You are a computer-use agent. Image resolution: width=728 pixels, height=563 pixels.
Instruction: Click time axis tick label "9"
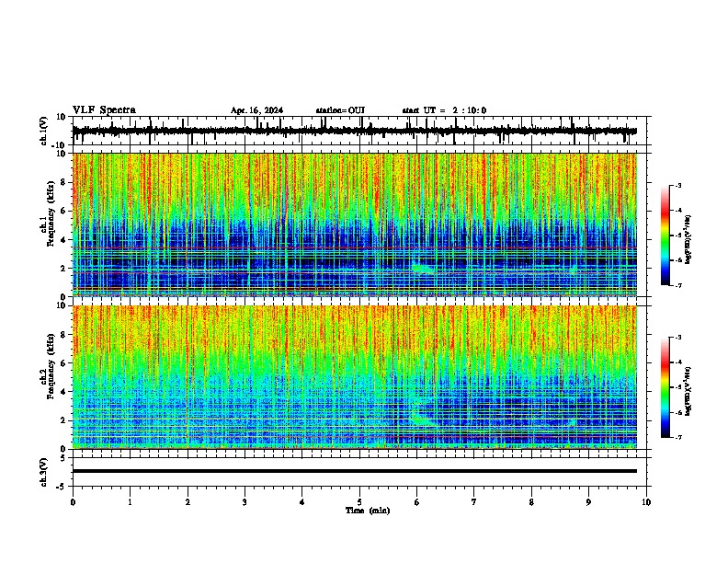coord(589,502)
